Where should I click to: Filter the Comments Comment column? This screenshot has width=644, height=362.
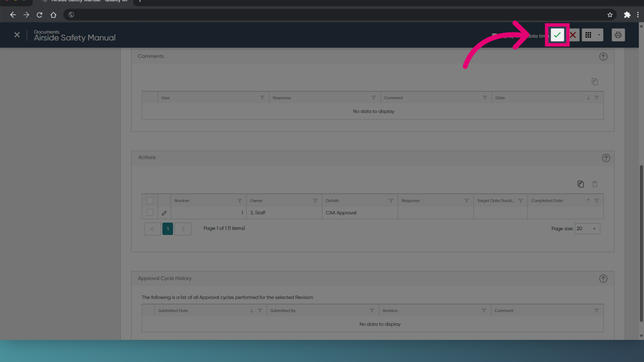485,98
